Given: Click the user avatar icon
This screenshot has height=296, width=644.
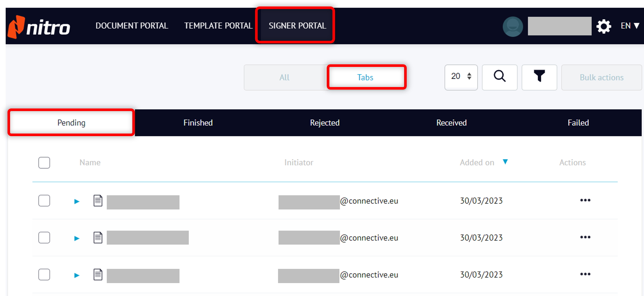Looking at the screenshot, I should click(x=513, y=26).
